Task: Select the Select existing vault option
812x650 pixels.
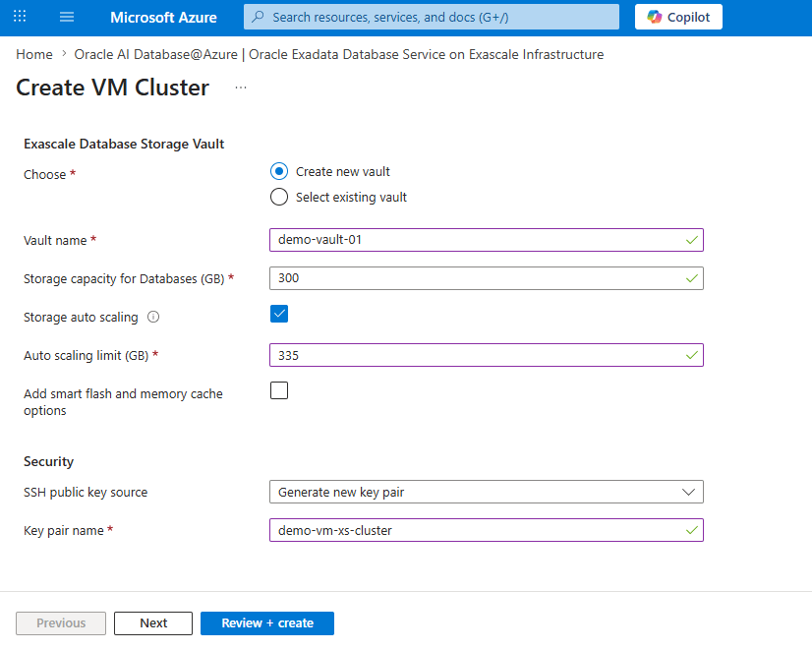Action: pos(278,197)
